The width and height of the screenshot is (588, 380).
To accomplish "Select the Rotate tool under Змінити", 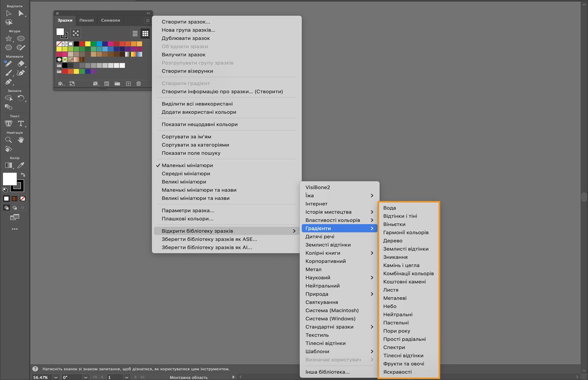I will click(21, 98).
